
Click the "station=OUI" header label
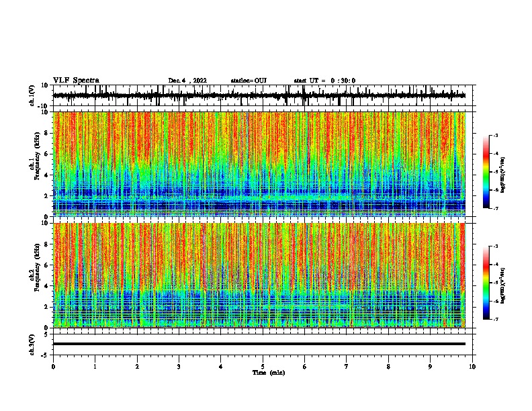coord(249,81)
